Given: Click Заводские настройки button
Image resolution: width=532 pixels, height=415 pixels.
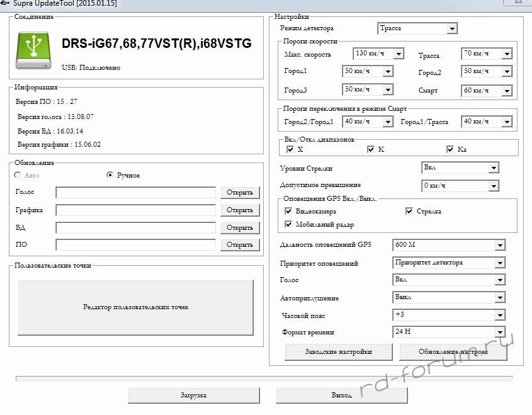Looking at the screenshot, I should (339, 352).
